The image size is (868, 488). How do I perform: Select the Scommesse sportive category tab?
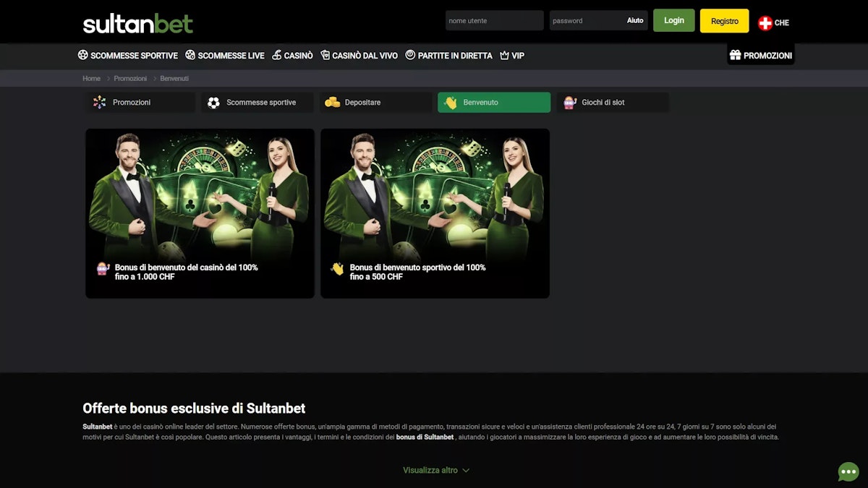258,103
